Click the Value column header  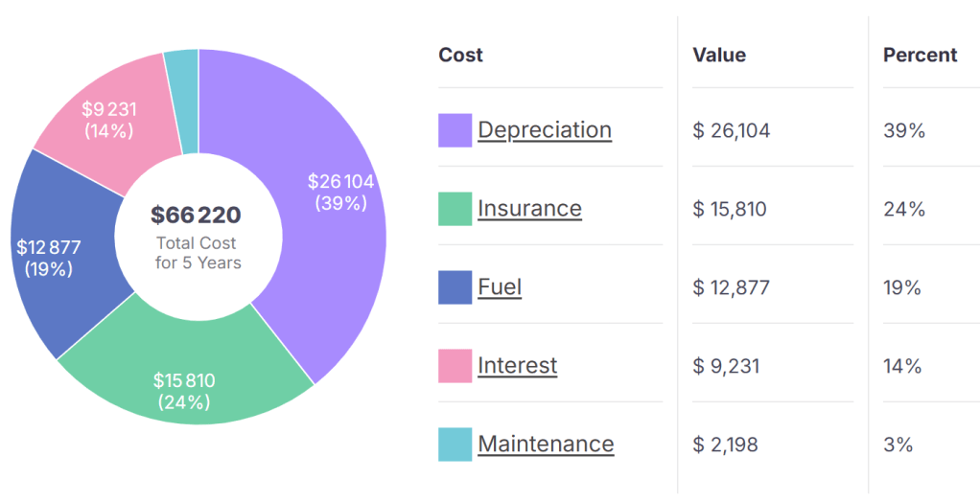click(x=718, y=56)
